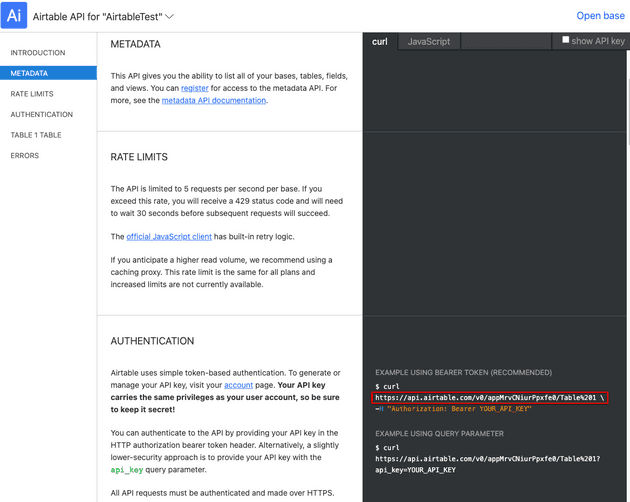Click the blue Airtable Ai logo icon
Image resolution: width=630 pixels, height=502 pixels.
pos(14,15)
